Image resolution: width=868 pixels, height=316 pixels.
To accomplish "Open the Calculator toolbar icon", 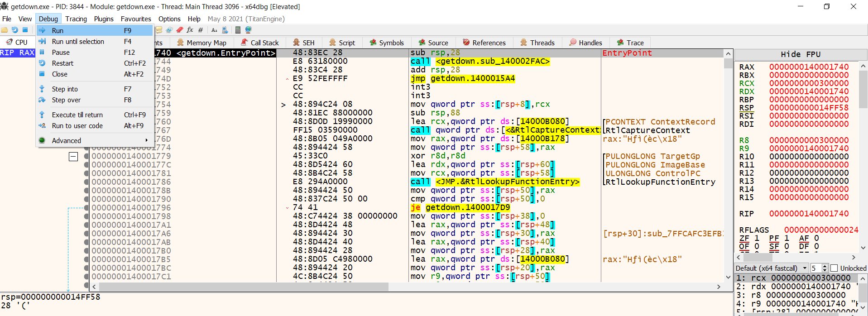I will pos(238,30).
